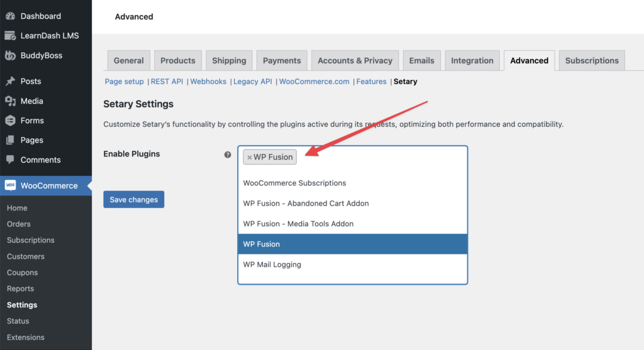Open the Comments menu label
This screenshot has height=350, width=644.
41,160
